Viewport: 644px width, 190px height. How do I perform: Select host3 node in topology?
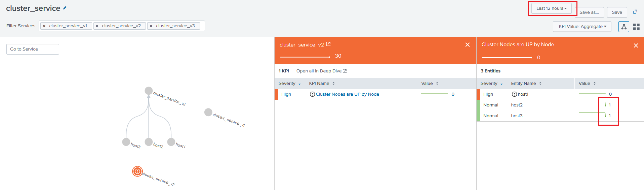126,142
